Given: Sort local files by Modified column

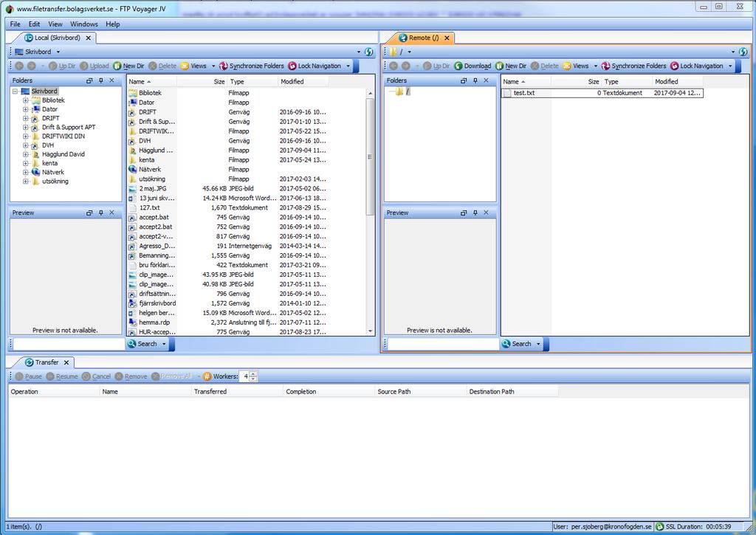Looking at the screenshot, I should point(303,81).
